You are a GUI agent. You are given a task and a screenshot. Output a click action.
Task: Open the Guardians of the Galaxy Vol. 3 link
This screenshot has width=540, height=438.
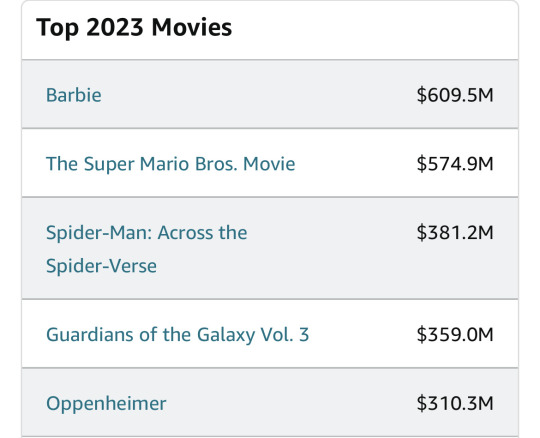[x=178, y=335]
